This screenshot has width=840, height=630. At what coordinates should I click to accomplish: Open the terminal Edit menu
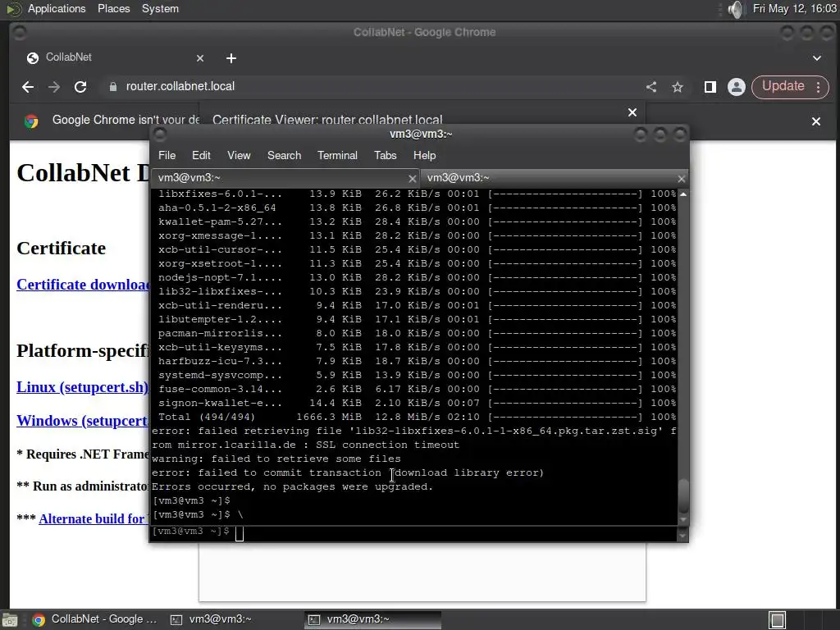[x=201, y=155]
